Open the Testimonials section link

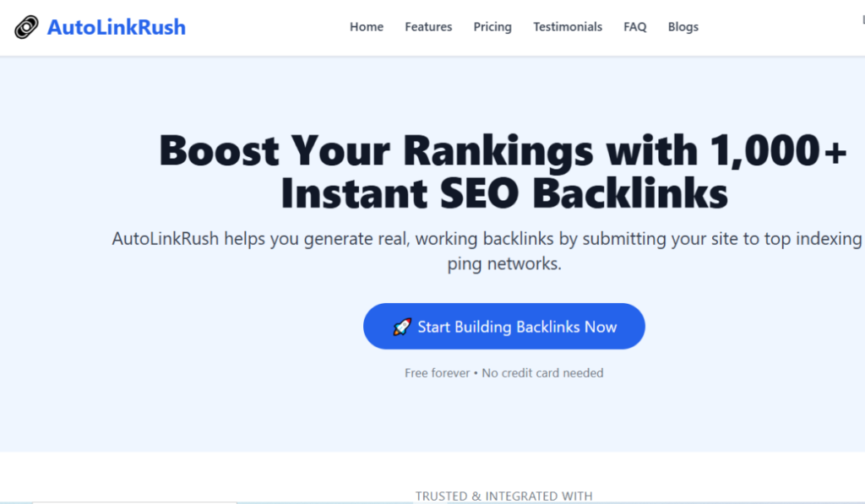point(568,27)
